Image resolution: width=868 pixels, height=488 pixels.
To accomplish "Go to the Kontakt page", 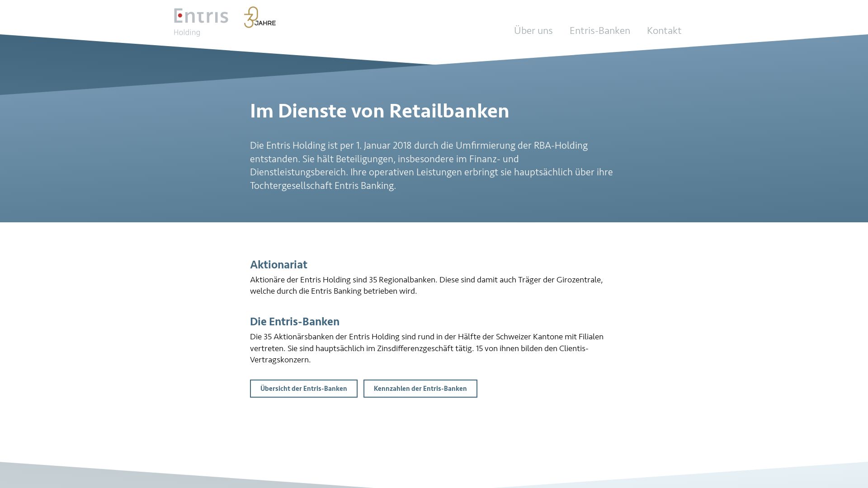I will [x=664, y=31].
